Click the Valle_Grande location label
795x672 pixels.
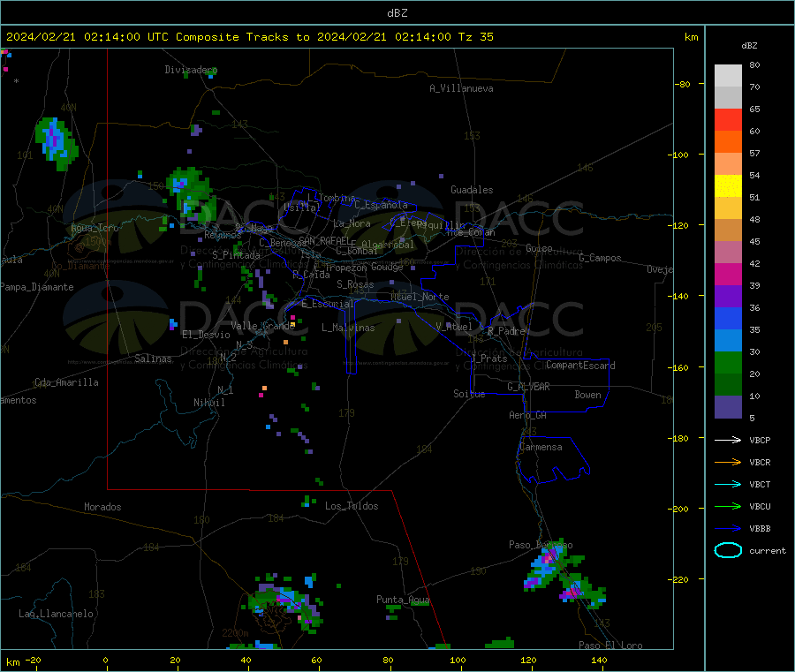point(262,326)
